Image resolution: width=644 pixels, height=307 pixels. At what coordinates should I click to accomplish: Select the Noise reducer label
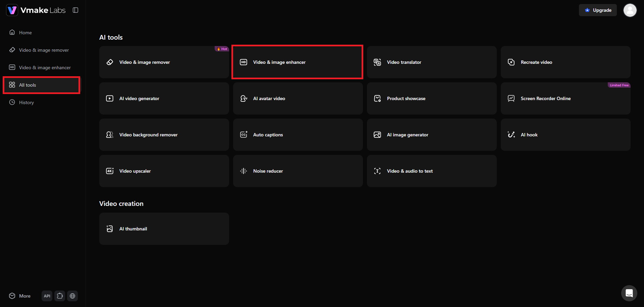[x=268, y=171]
